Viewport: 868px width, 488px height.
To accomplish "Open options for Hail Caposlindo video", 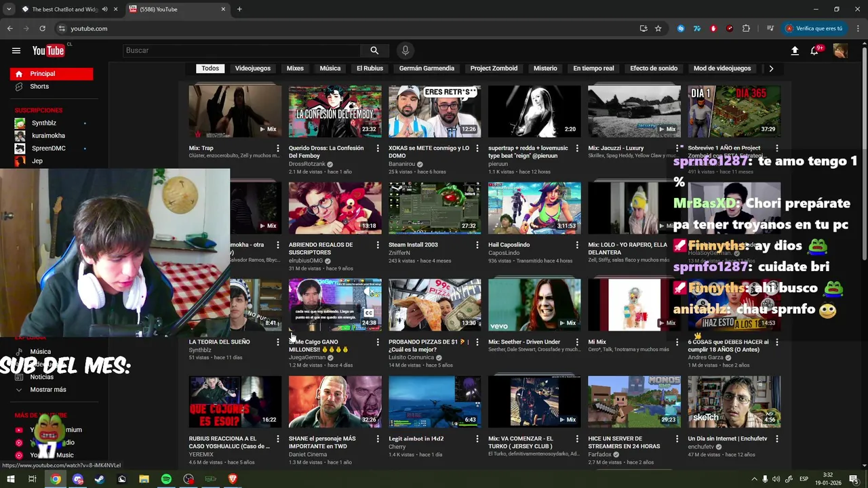I will [576, 245].
